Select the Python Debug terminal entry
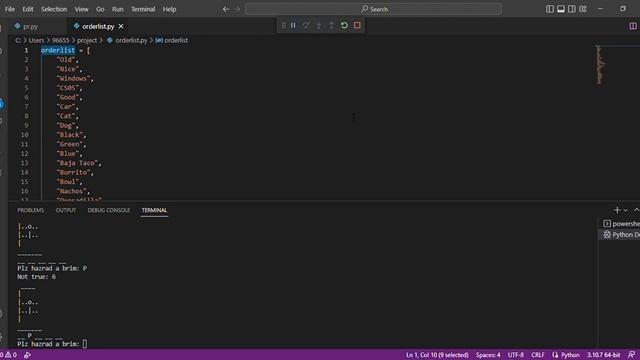The image size is (640, 360). (621, 235)
